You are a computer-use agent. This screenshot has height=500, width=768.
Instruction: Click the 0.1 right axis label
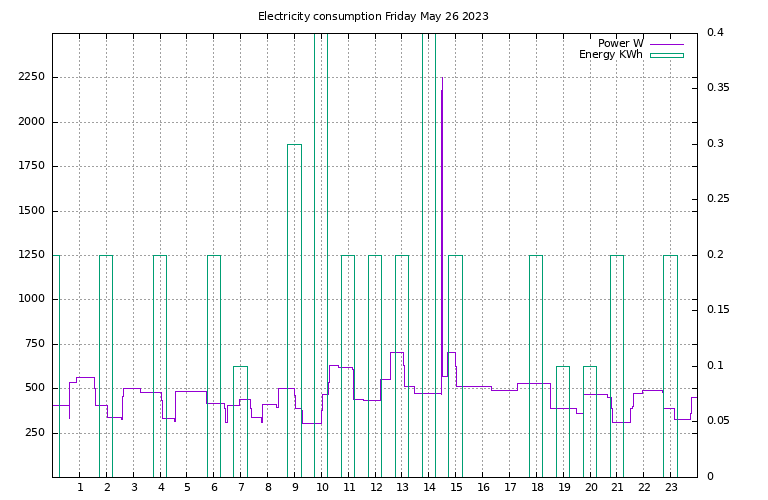click(715, 365)
